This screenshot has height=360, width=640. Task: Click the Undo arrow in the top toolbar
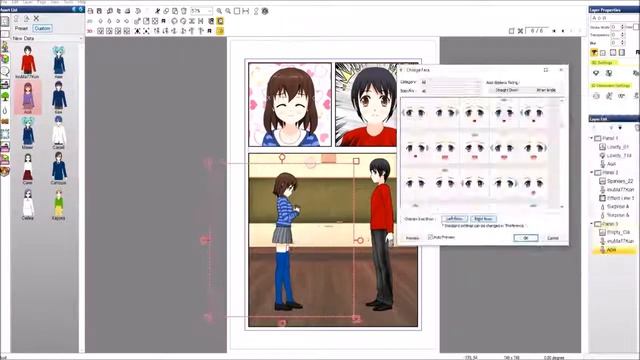coord(138,11)
